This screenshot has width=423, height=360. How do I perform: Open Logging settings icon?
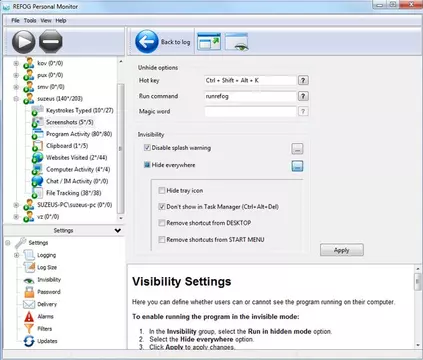[29, 255]
